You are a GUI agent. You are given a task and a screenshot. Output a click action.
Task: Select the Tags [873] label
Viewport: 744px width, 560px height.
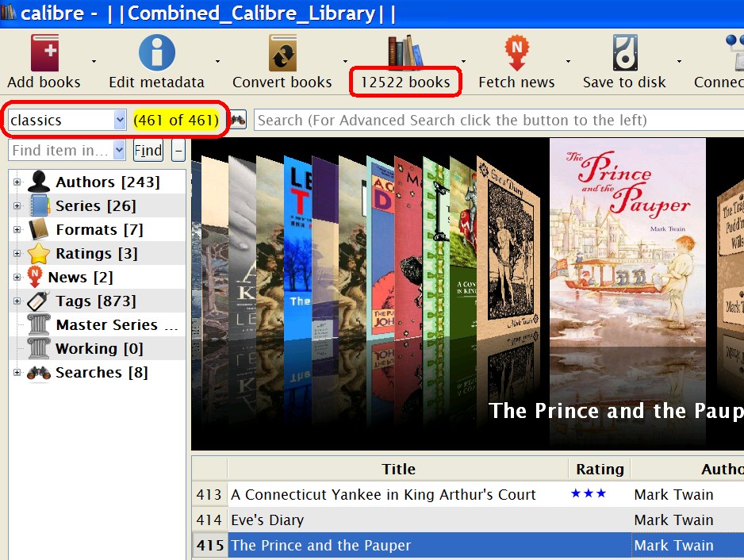[x=96, y=301]
